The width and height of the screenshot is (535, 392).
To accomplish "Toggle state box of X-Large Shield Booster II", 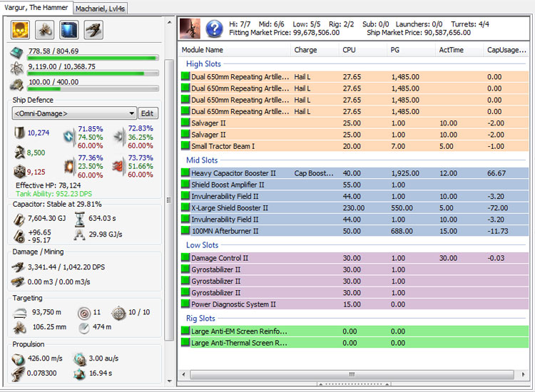I will (185, 207).
